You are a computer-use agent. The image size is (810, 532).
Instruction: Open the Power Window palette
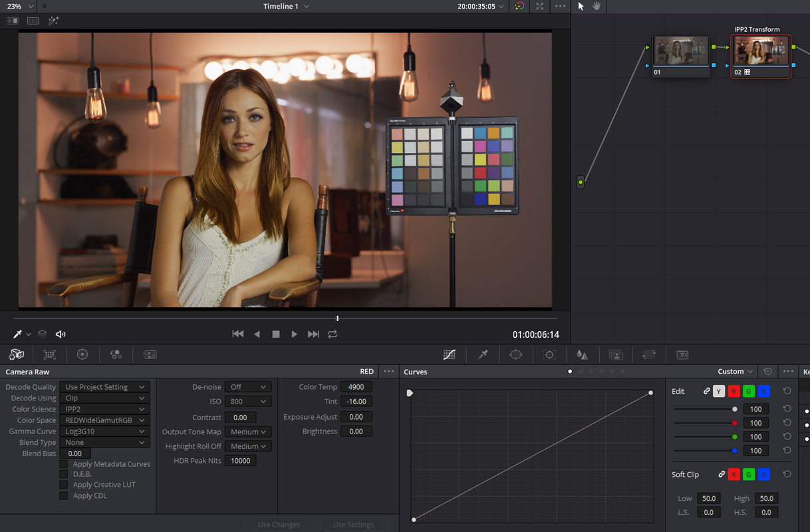[516, 355]
